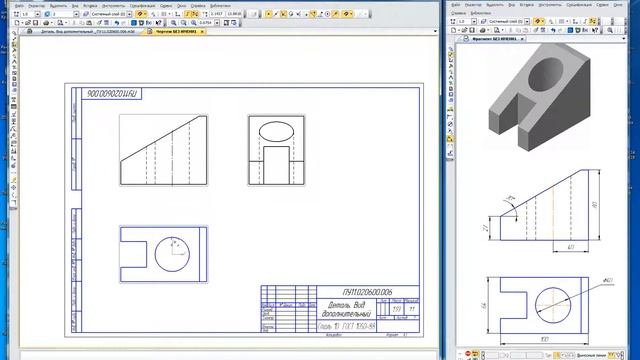Zoom magnifier icon in right window
Image resolution: width=640 pixels, height=360 pixels.
click(610, 30)
